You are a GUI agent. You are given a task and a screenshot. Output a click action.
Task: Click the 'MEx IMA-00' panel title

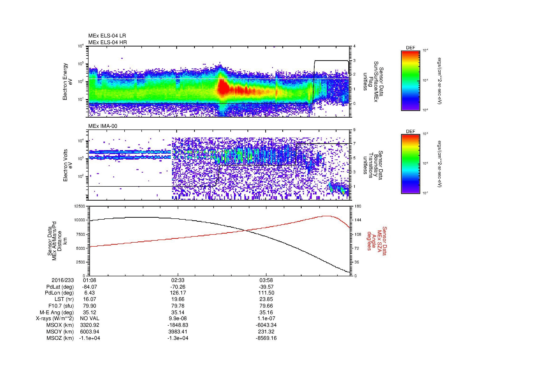pyautogui.click(x=103, y=126)
